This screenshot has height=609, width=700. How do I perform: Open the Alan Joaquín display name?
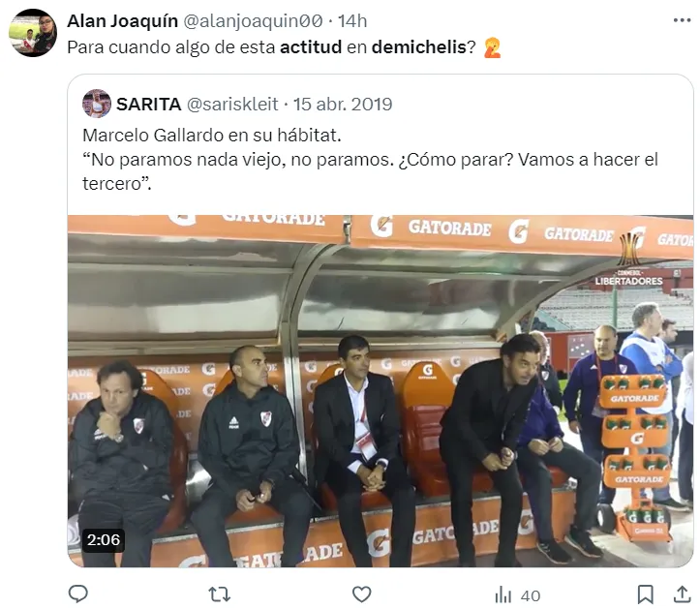pyautogui.click(x=122, y=20)
